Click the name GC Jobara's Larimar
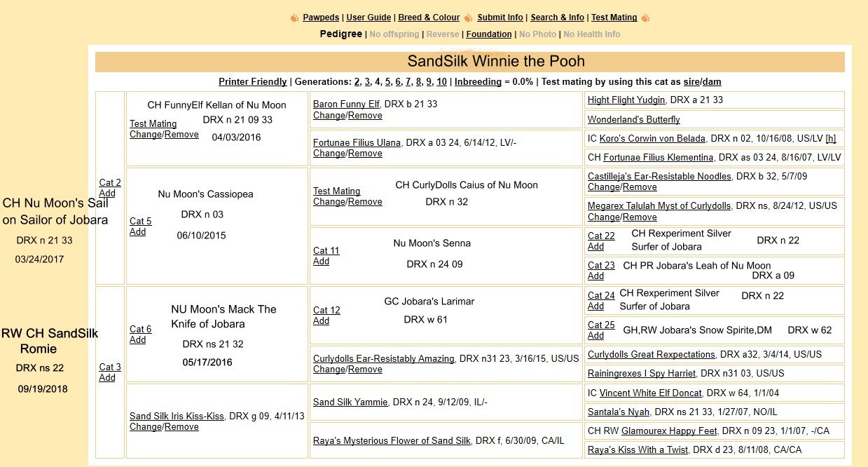Screen dimensions: 868x467 click(x=429, y=302)
